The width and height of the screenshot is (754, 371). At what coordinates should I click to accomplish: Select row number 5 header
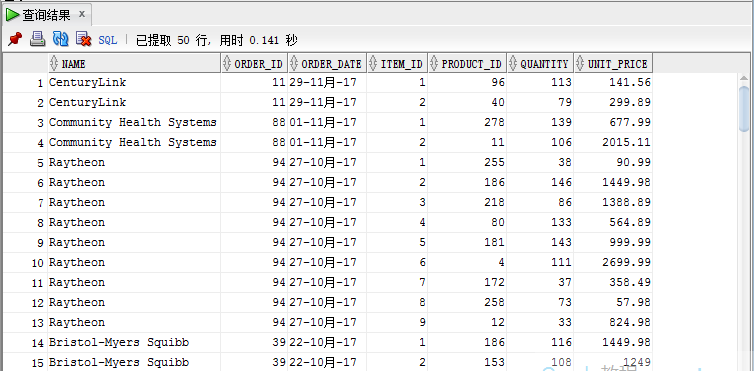(x=25, y=163)
